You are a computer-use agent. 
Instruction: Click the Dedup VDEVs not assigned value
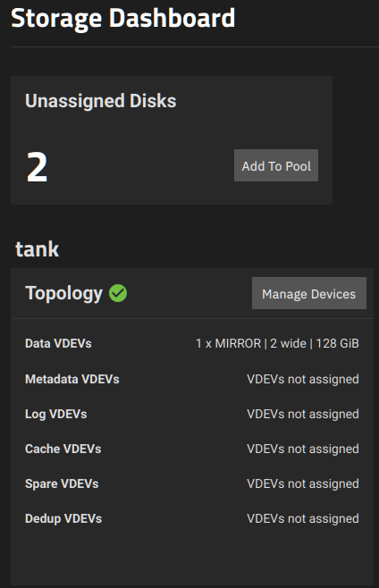tap(303, 518)
